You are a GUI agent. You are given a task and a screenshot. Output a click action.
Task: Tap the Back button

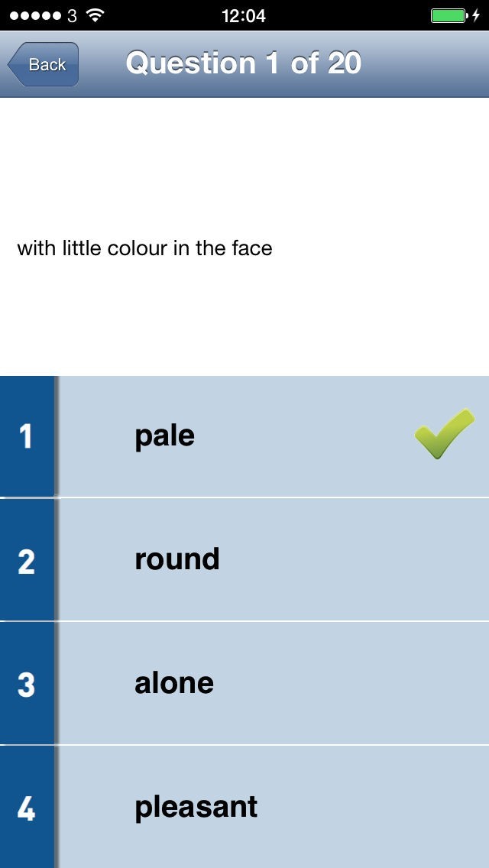pos(44,65)
